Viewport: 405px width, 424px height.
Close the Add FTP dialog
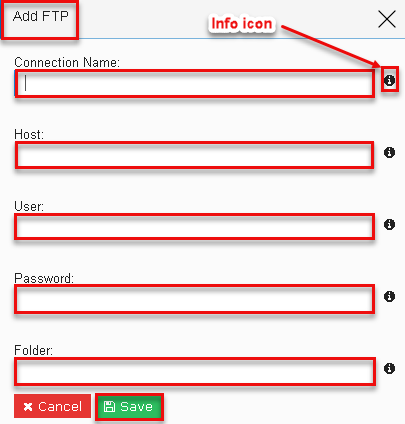coord(387,19)
